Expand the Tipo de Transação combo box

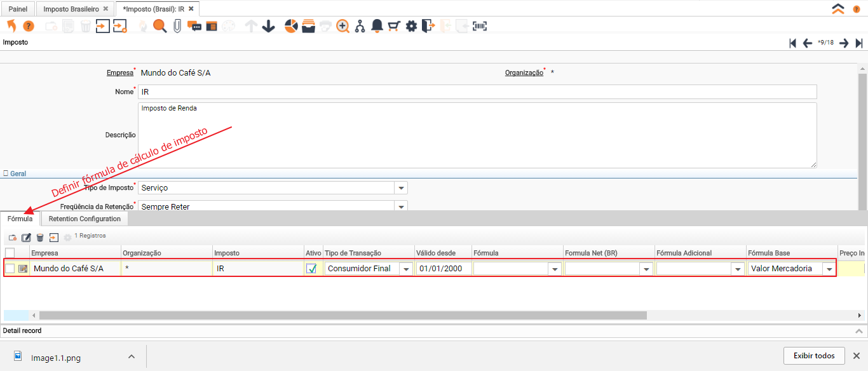pyautogui.click(x=405, y=269)
